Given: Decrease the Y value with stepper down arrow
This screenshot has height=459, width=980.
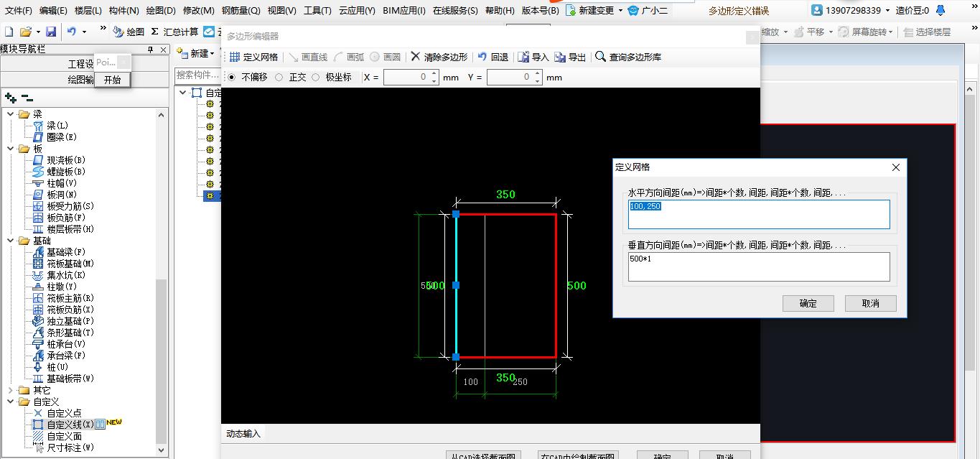Looking at the screenshot, I should [x=538, y=81].
